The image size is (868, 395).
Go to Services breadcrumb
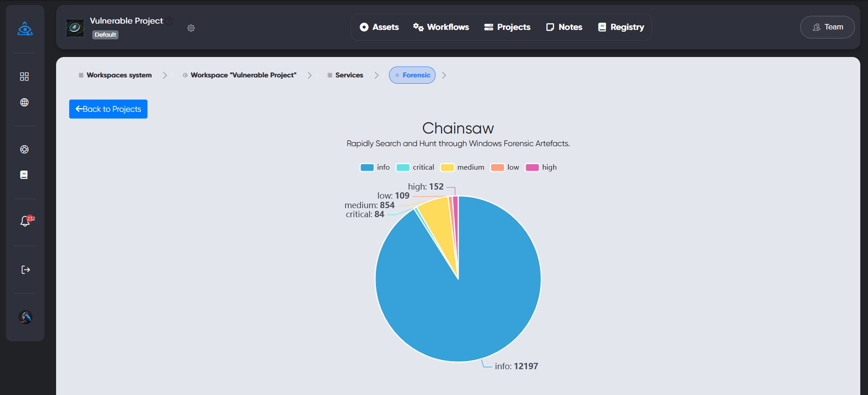(x=346, y=75)
